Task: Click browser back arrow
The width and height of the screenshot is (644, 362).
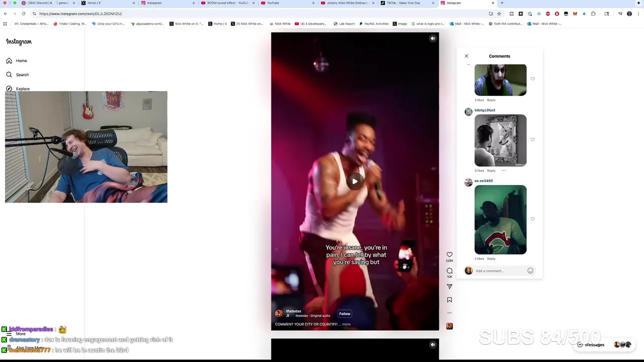Action: 6,14
